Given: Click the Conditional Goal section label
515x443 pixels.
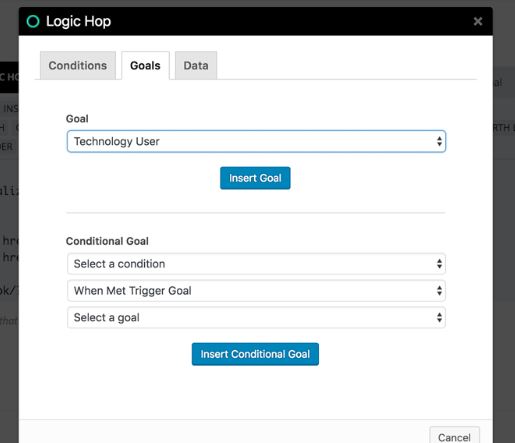Looking at the screenshot, I should coord(107,241).
